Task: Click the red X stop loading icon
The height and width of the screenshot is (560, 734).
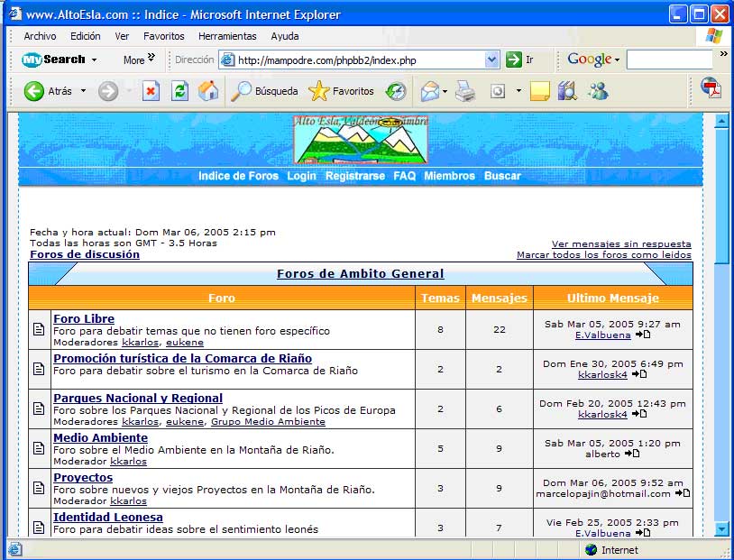Action: coord(151,91)
